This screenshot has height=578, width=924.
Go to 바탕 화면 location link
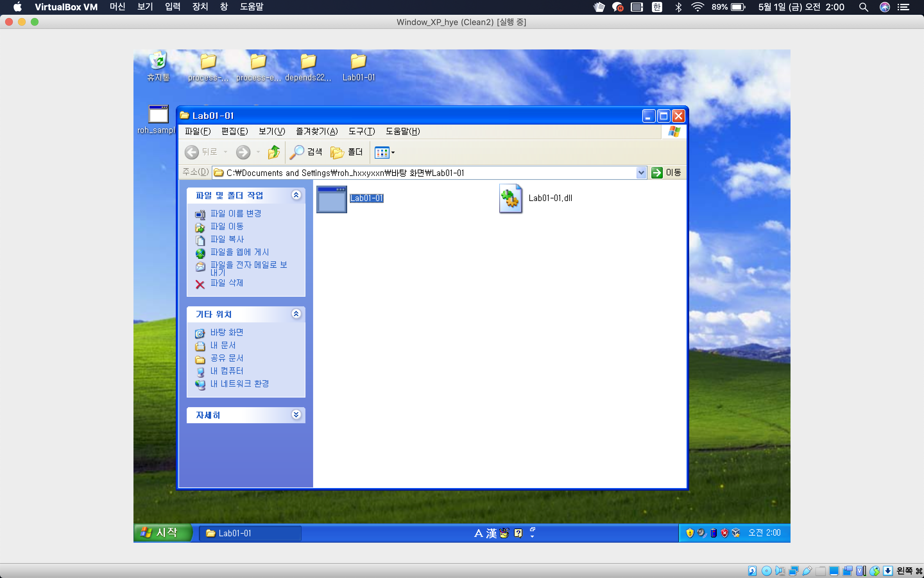coord(227,333)
